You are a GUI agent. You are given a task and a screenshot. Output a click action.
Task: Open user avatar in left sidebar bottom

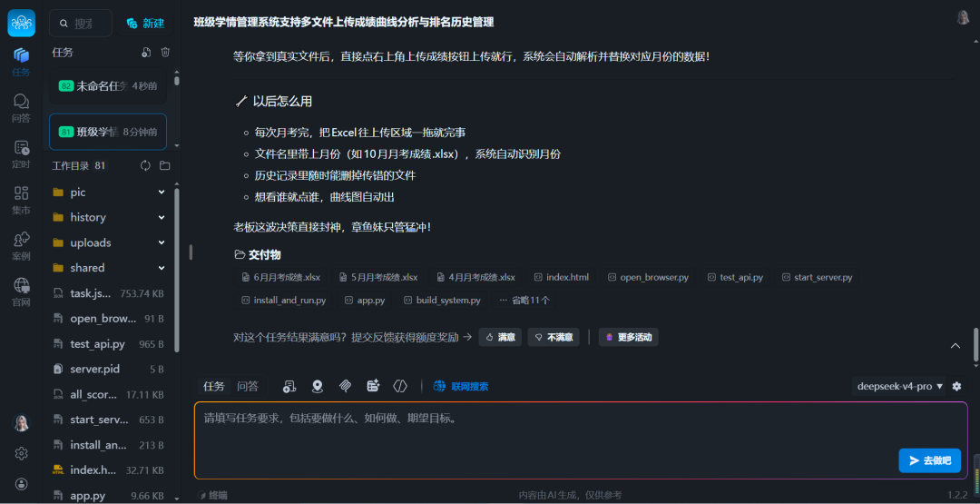coord(21,423)
